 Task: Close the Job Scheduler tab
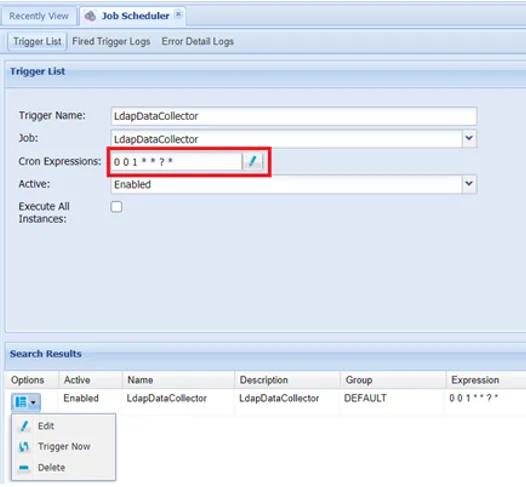coord(179,14)
